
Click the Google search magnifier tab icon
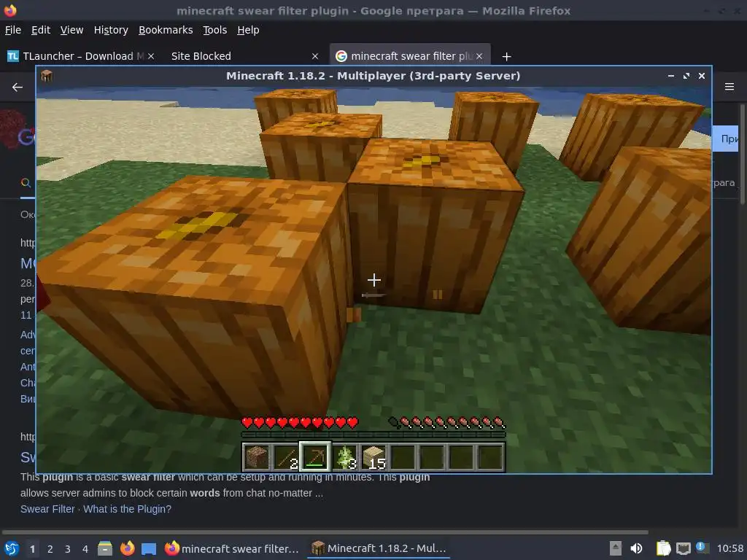[26, 182]
